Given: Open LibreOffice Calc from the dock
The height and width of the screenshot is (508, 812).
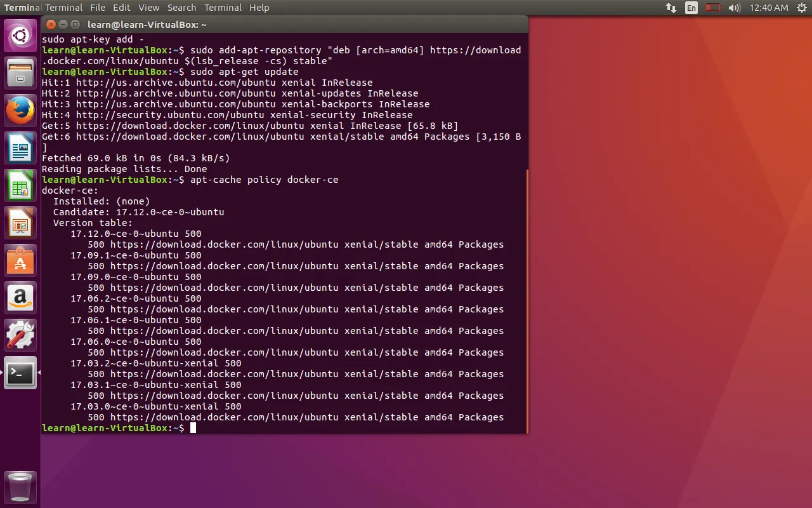Looking at the screenshot, I should point(20,185).
